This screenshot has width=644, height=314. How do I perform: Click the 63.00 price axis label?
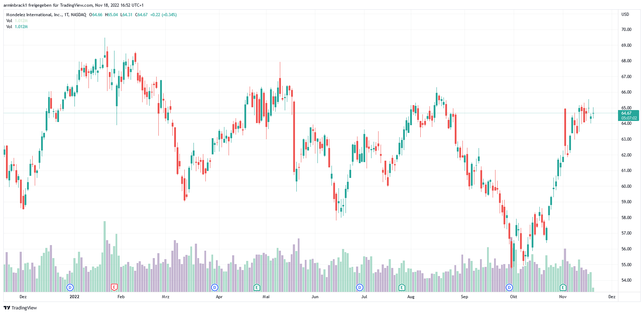coord(626,139)
